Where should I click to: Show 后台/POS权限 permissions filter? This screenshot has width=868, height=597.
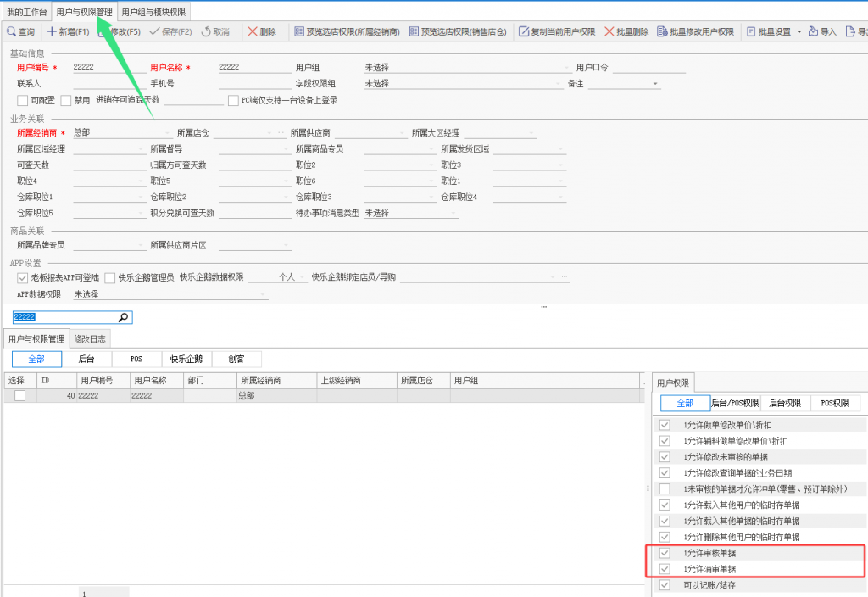735,403
